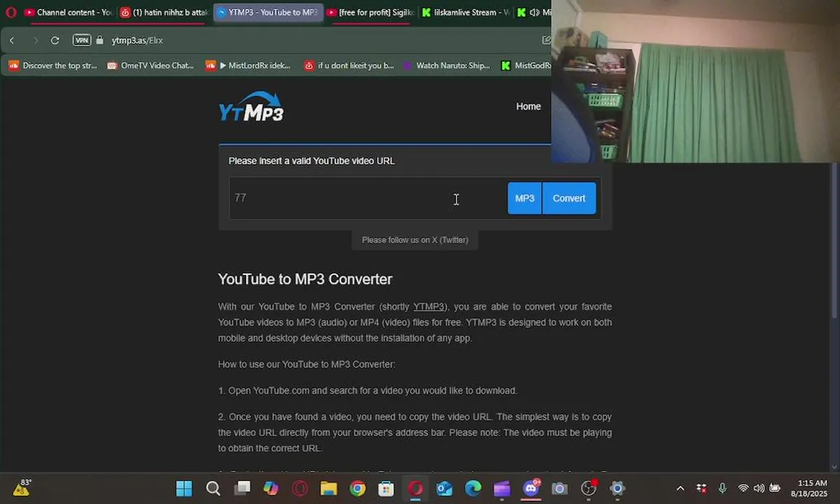Open the purple Clipchamp taskbar app
This screenshot has width=840, height=504.
coord(502,489)
